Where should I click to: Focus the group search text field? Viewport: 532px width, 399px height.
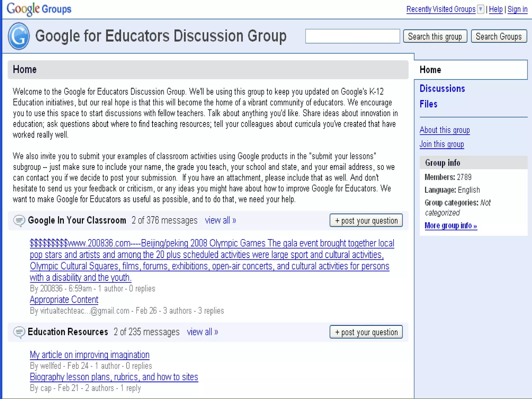point(352,36)
